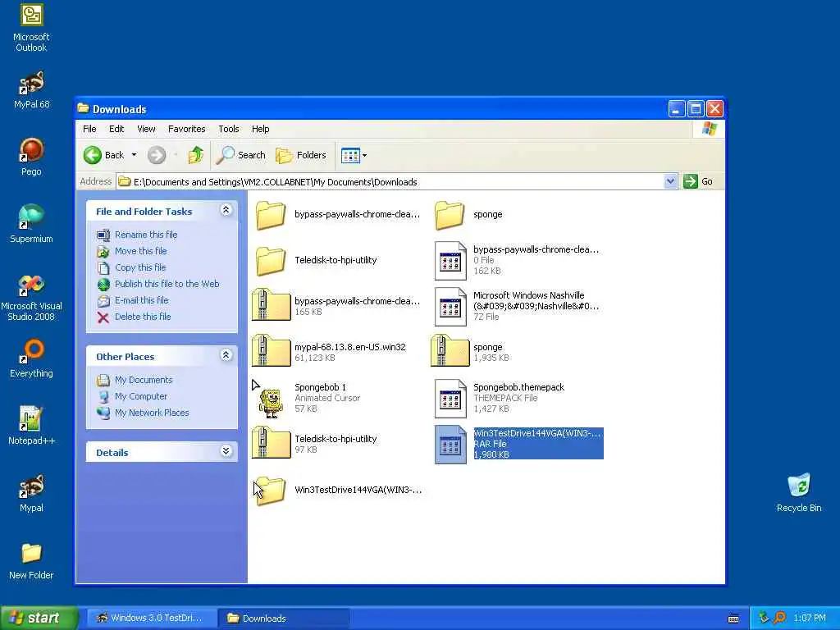Viewport: 840px width, 630px height.
Task: Toggle the Folders pane button
Action: (x=300, y=155)
